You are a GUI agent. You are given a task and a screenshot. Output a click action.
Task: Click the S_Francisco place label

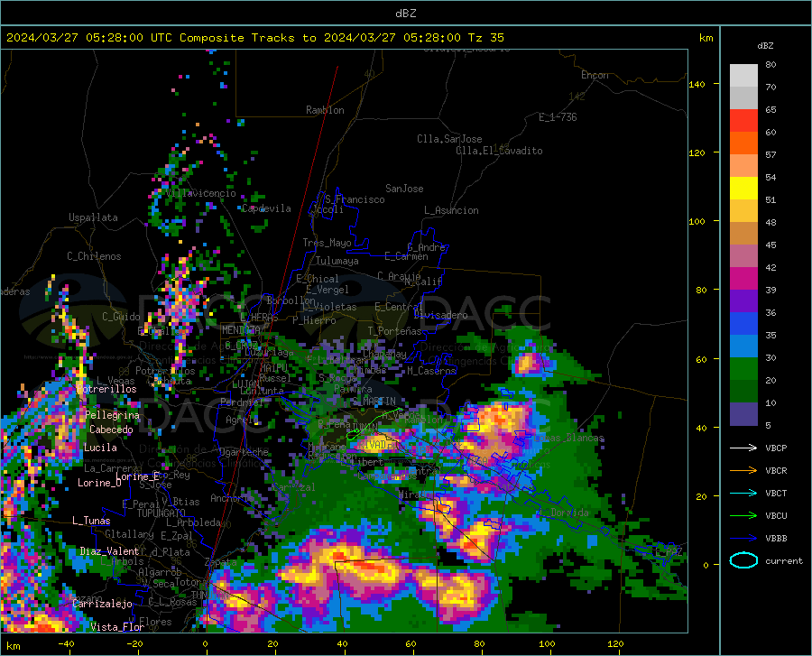(355, 199)
